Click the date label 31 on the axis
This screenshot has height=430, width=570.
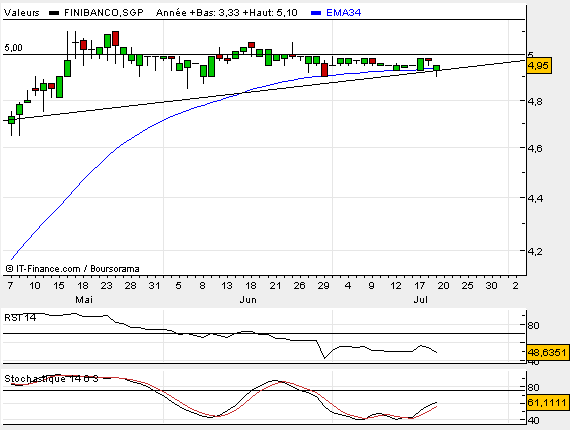tap(154, 286)
